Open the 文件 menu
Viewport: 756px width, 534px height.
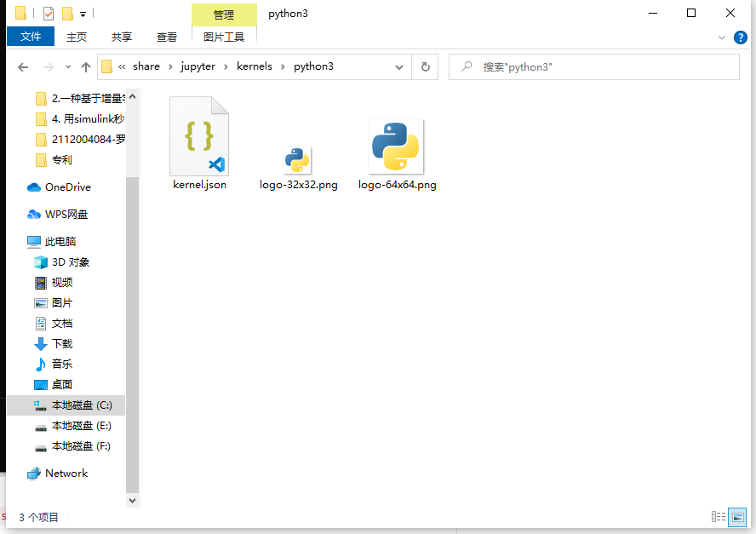pyautogui.click(x=31, y=37)
